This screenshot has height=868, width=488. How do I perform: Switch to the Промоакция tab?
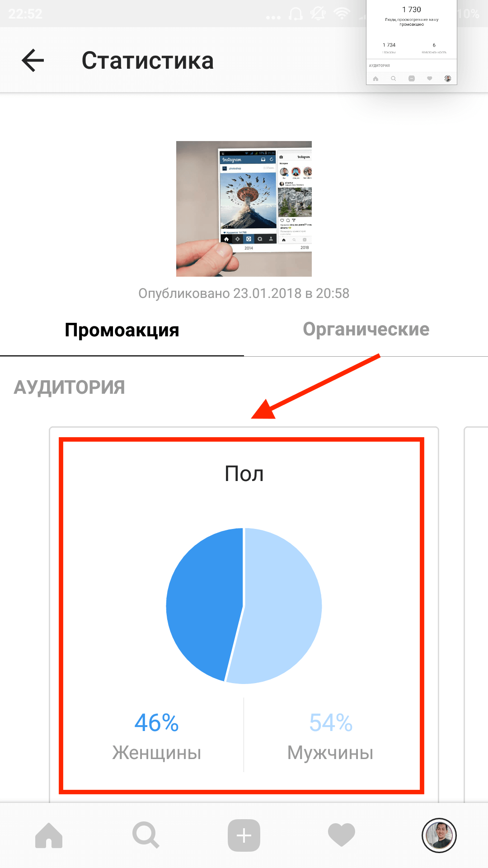coord(122,330)
